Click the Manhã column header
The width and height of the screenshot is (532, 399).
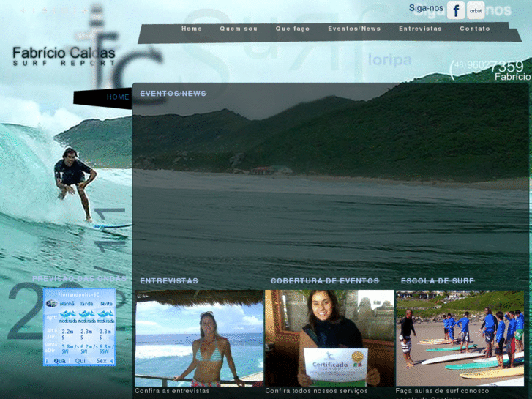[x=67, y=304]
